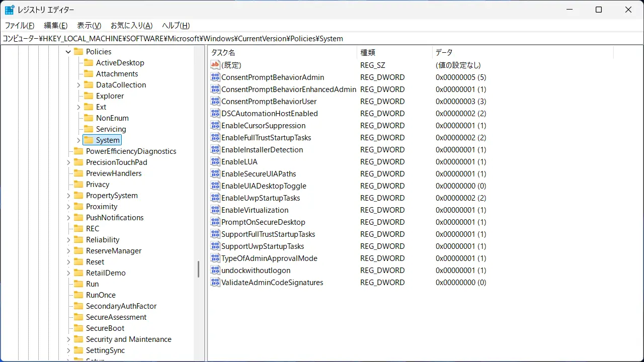Open the ファイル(F) menu
Screen dimensions: 644x362
coord(20,26)
